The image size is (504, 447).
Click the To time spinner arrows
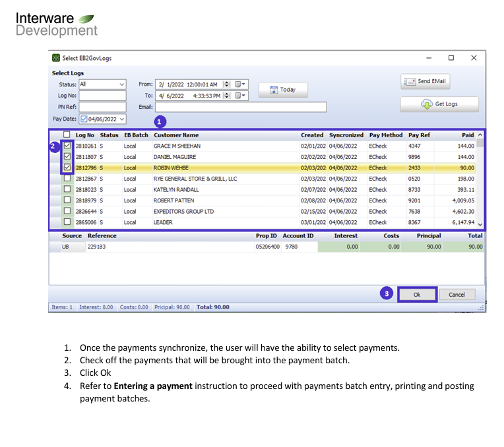coord(227,96)
